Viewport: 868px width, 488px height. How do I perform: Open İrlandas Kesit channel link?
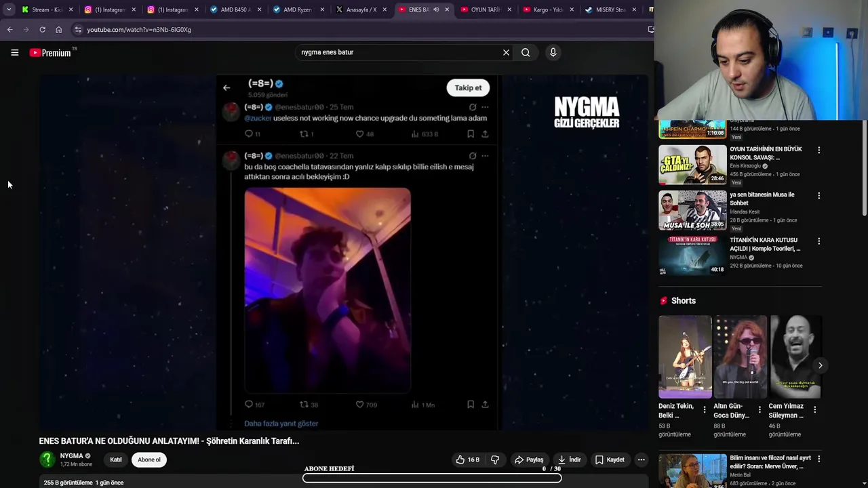coord(745,211)
